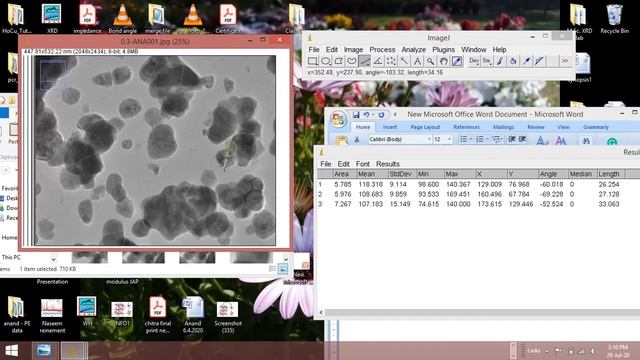Click Angle column header in Results table
640x360 pixels.
click(x=553, y=174)
